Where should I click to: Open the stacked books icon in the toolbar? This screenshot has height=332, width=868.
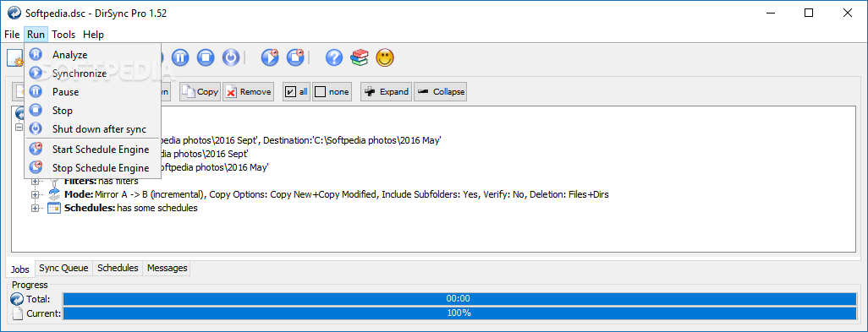360,57
